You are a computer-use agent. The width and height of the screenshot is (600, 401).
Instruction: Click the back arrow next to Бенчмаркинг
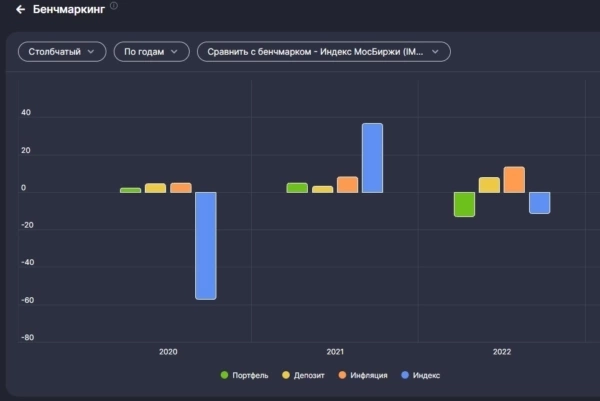coord(20,10)
